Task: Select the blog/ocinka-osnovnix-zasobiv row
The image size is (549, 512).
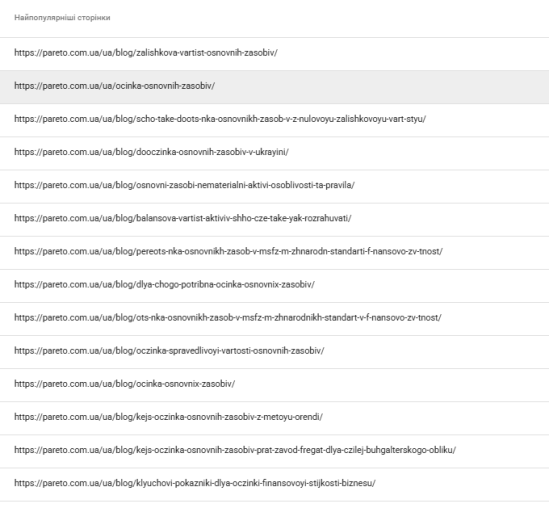Action: tap(274, 385)
